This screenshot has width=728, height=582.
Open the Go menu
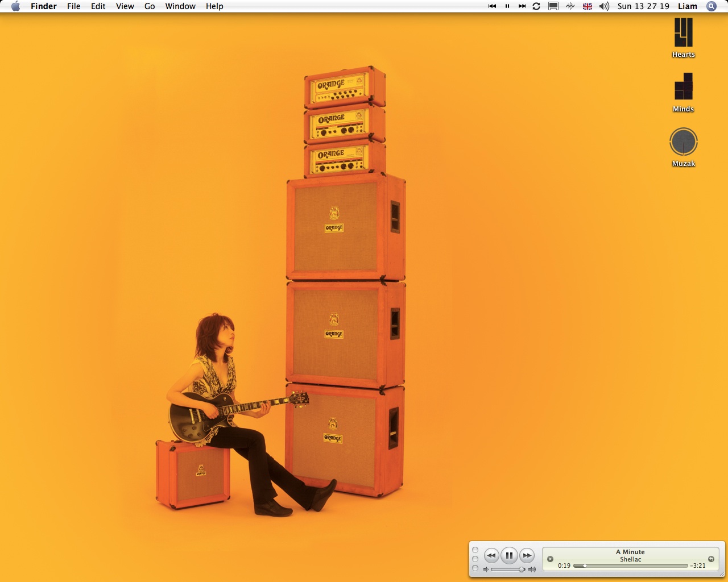150,6
